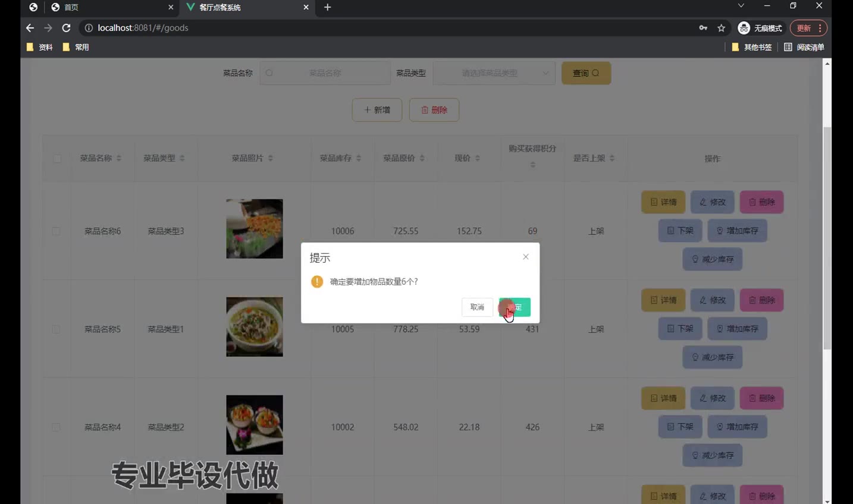Click the 更新 browser update button
This screenshot has height=504, width=853.
pyautogui.click(x=808, y=28)
